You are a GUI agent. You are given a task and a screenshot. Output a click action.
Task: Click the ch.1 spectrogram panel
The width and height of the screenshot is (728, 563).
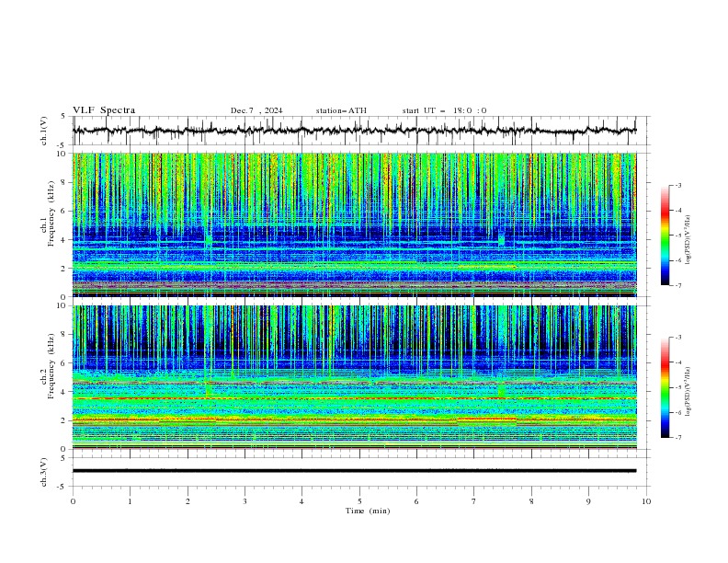[354, 224]
